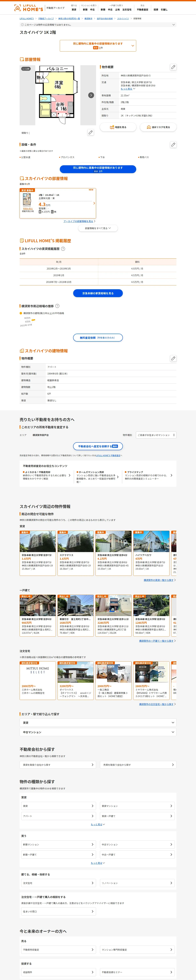This screenshot has height=980, width=196.
Task: Open 物件種別 dropdown ご自身がお住まいのマンション
Action: (156, 435)
